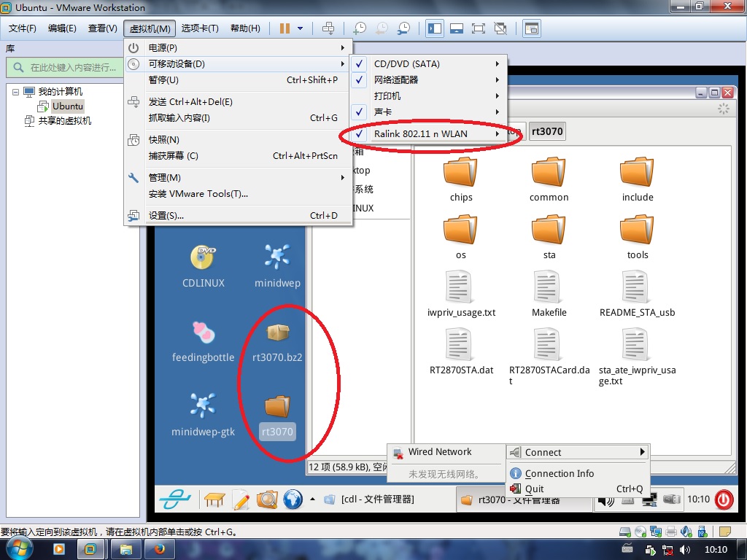Open Firefox from the Windows taskbar
This screenshot has width=747, height=560.
160,550
